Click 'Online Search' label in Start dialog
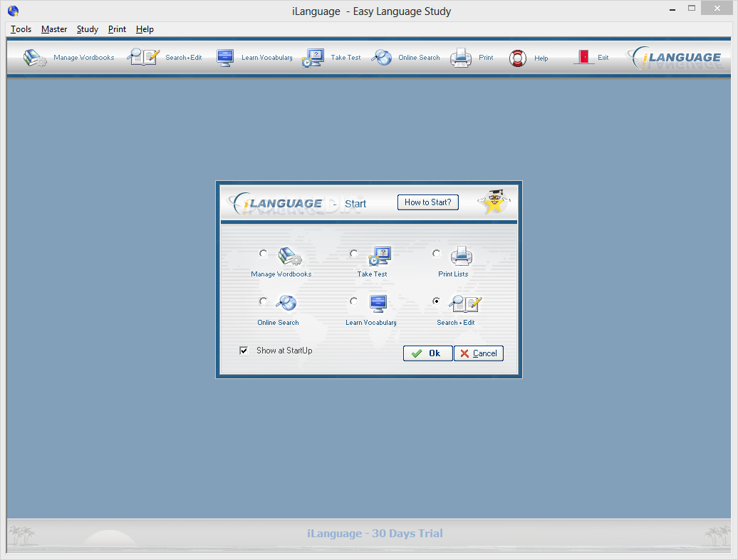The image size is (738, 560). pyautogui.click(x=278, y=322)
